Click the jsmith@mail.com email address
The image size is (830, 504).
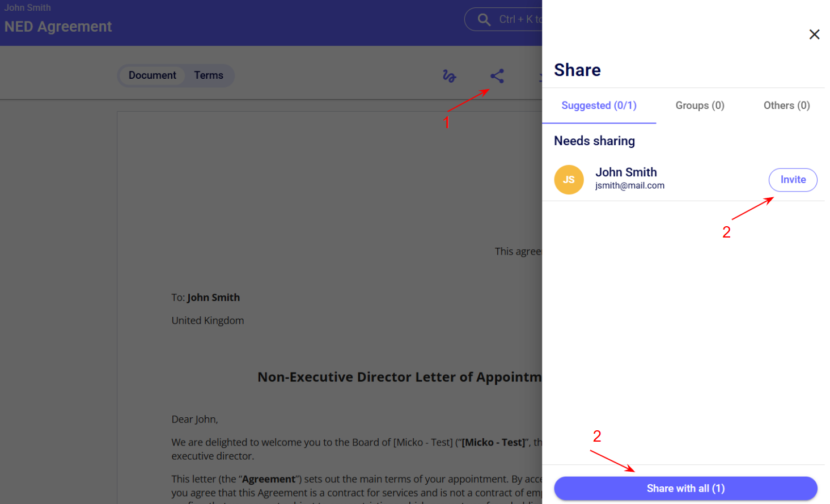click(x=629, y=185)
